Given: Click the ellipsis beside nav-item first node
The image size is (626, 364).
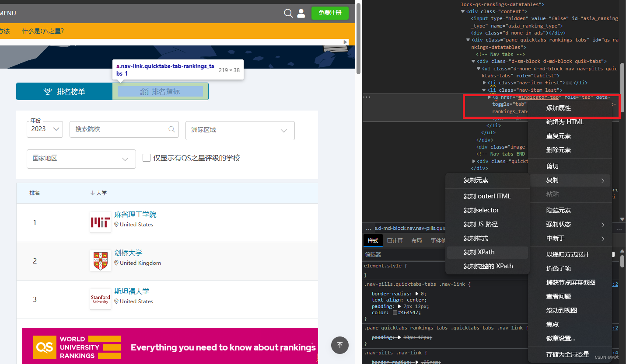Looking at the screenshot, I should click(569, 83).
